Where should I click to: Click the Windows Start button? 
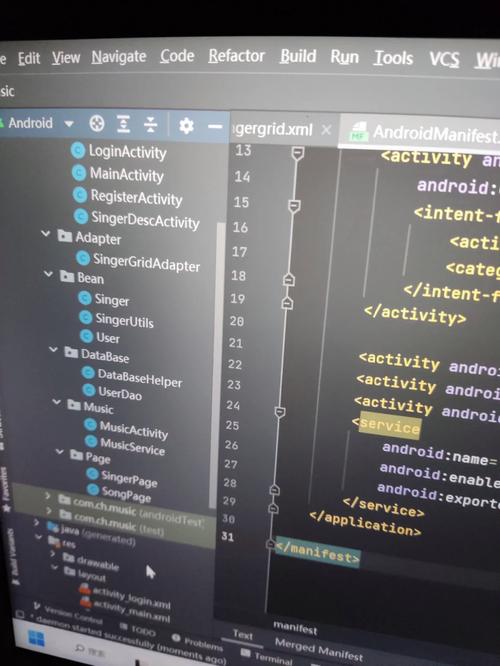(x=37, y=638)
